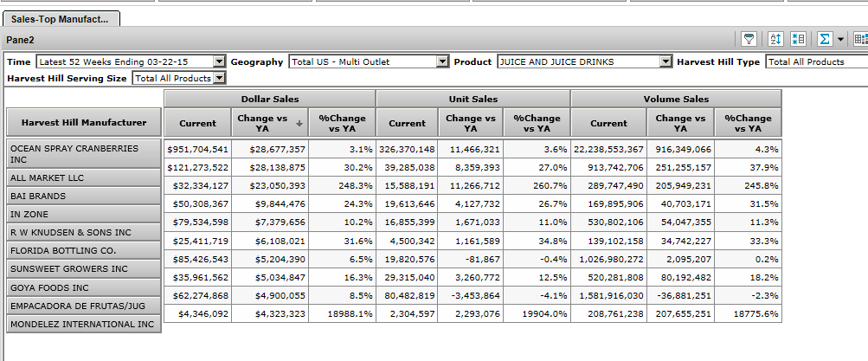Switch to Sales-Top Manufact... tab
This screenshot has width=868, height=361.
61,18
